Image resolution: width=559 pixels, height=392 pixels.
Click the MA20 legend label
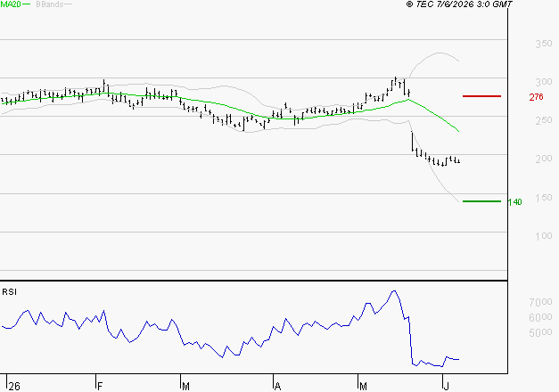pyautogui.click(x=11, y=4)
